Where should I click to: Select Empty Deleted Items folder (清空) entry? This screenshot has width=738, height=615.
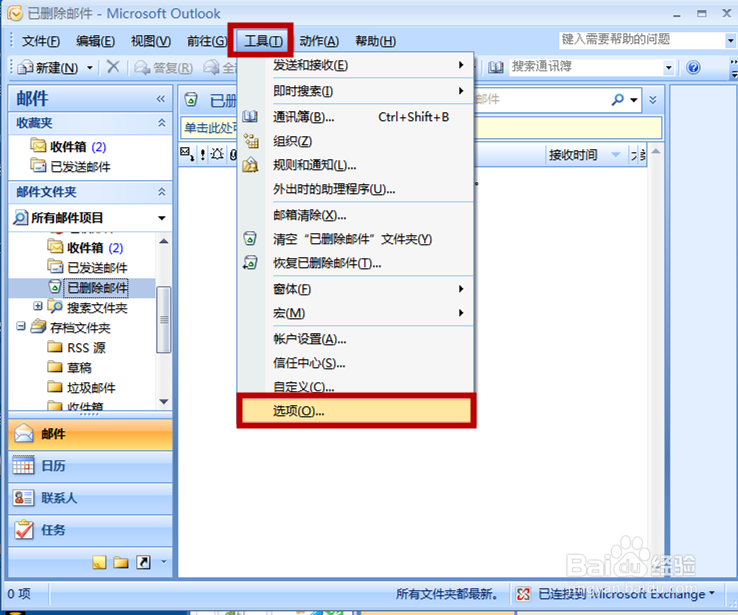(x=356, y=239)
